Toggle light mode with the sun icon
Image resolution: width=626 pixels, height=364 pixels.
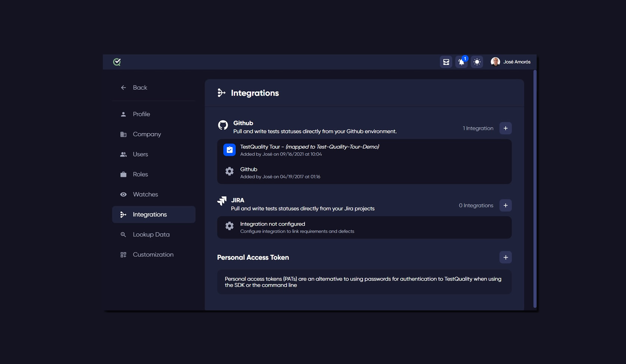tap(477, 62)
